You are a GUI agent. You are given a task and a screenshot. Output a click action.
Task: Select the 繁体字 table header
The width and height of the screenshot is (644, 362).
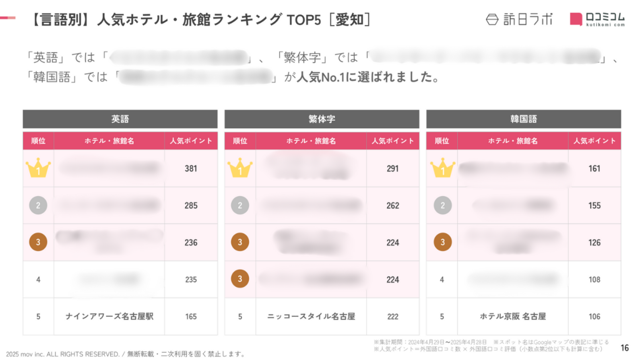pos(322,119)
